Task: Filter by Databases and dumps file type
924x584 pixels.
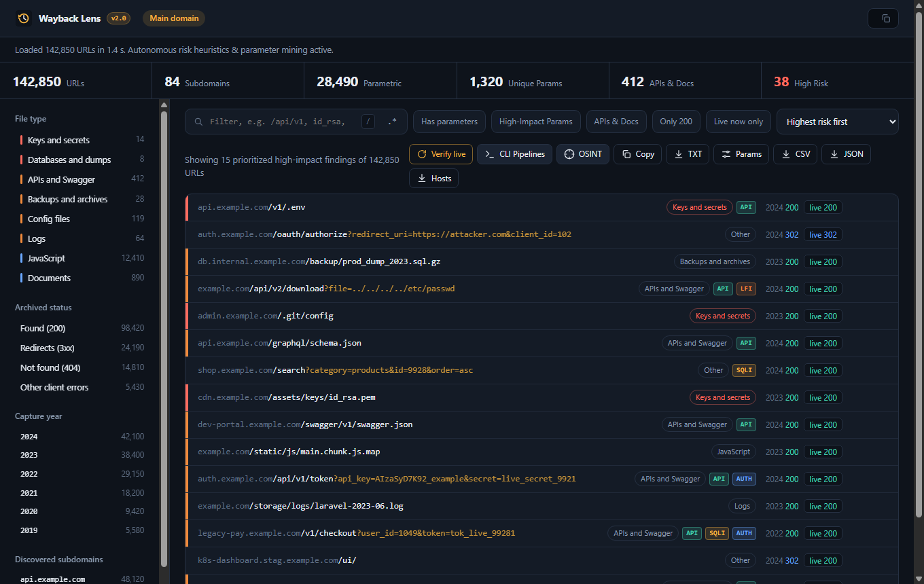Action: tap(82, 160)
